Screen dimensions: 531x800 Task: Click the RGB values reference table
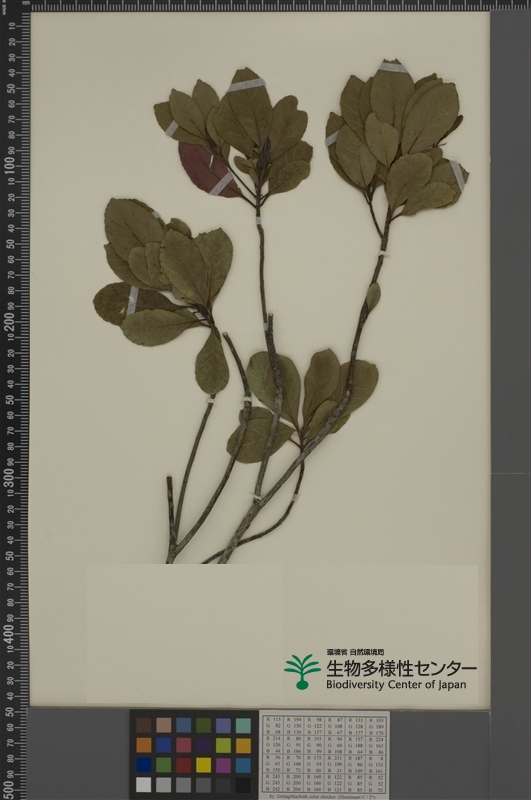click(324, 754)
